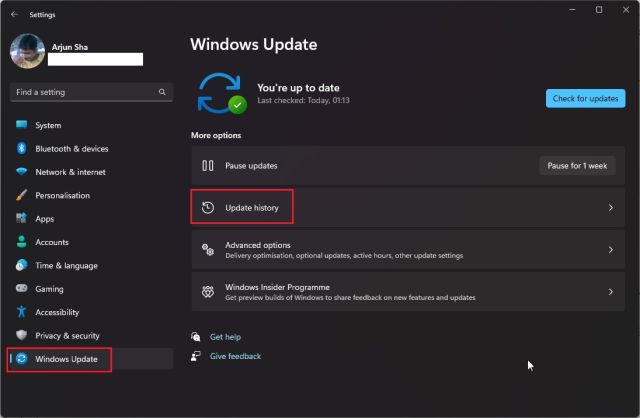Viewport: 640px width, 418px height.
Task: Navigate to Network & internet
Action: click(x=91, y=172)
